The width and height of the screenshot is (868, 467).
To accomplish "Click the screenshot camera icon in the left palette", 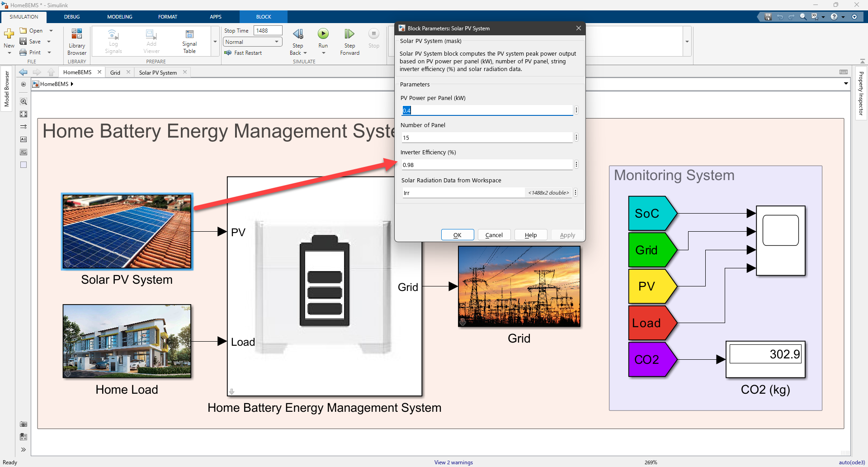I will point(24,424).
